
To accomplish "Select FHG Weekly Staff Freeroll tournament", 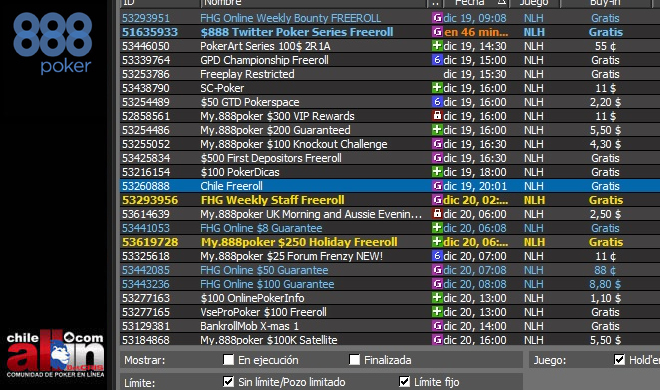I will [390, 200].
